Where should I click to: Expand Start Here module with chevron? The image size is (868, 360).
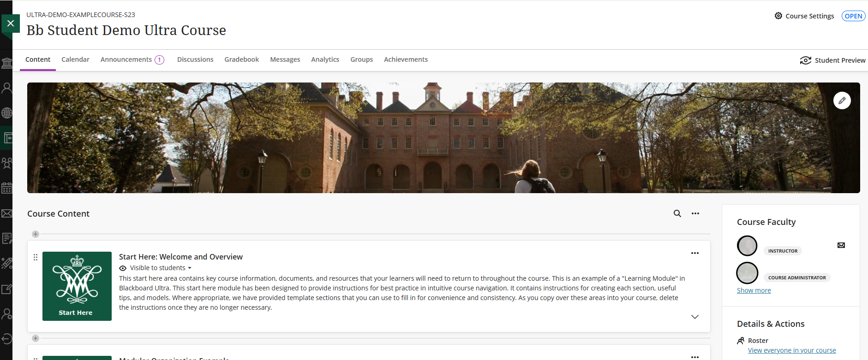[x=695, y=317]
